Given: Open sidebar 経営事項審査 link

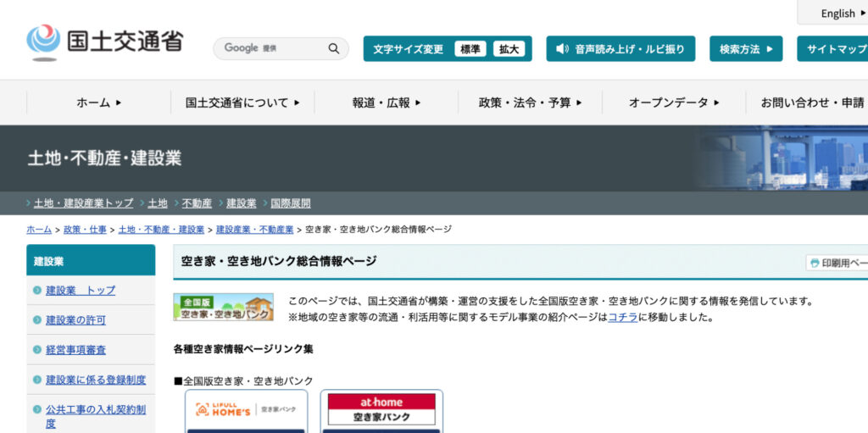Looking at the screenshot, I should tap(75, 350).
